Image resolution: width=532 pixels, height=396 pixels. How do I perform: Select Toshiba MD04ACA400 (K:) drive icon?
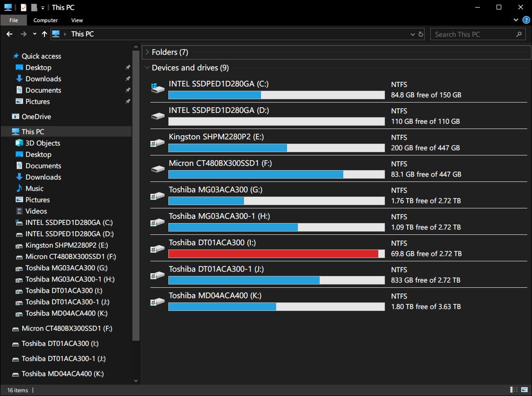point(157,301)
